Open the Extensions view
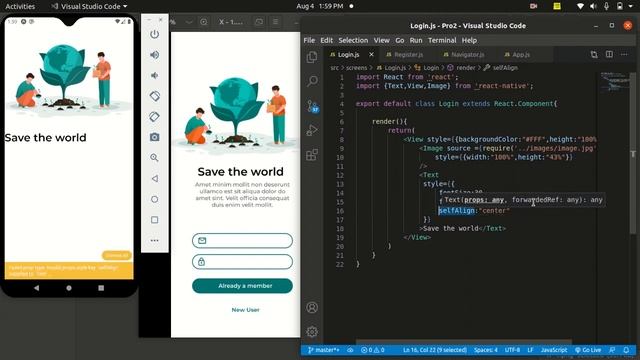This screenshot has width=640, height=360. click(x=312, y=155)
